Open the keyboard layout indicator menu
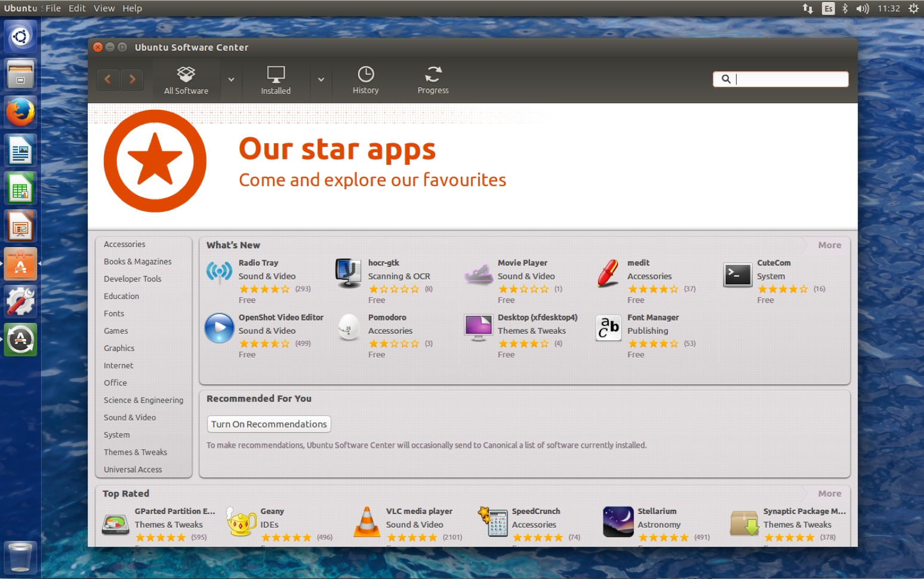 tap(828, 8)
